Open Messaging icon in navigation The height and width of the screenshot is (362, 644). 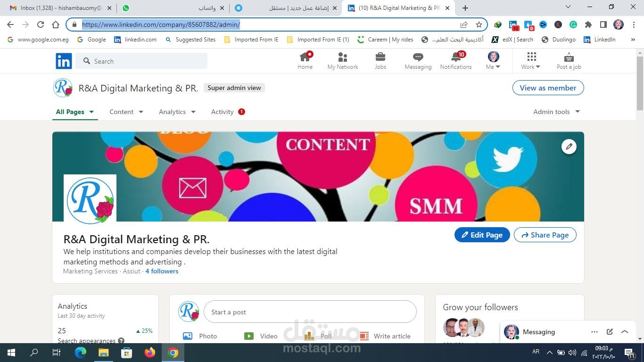(x=418, y=57)
